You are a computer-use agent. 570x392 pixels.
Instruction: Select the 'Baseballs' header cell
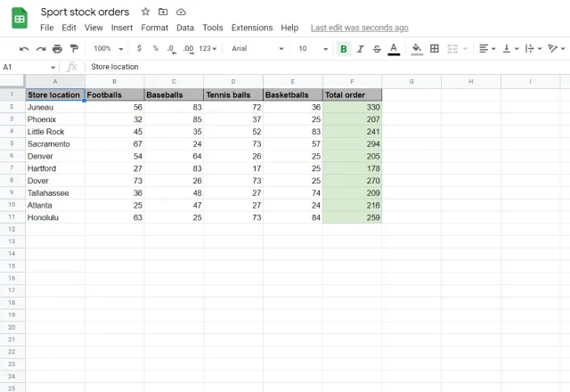(174, 94)
